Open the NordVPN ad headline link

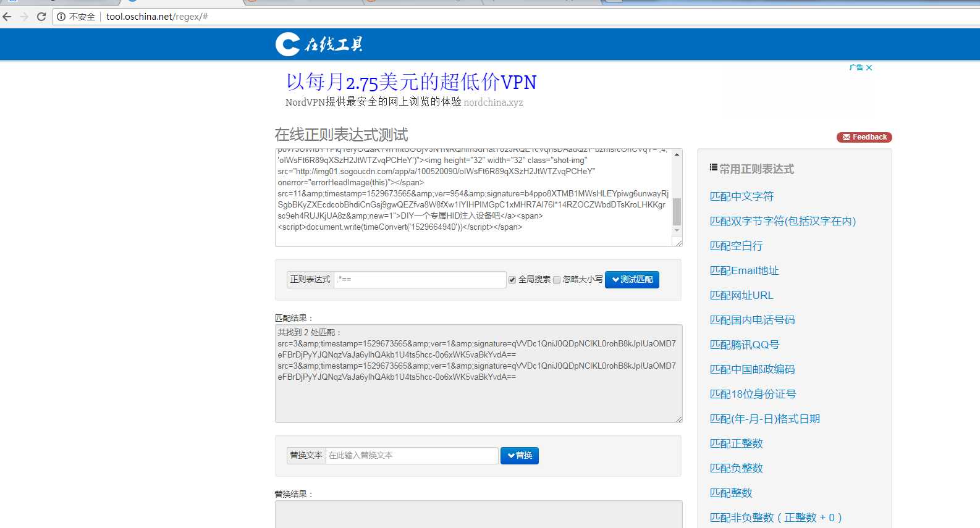[x=411, y=82]
